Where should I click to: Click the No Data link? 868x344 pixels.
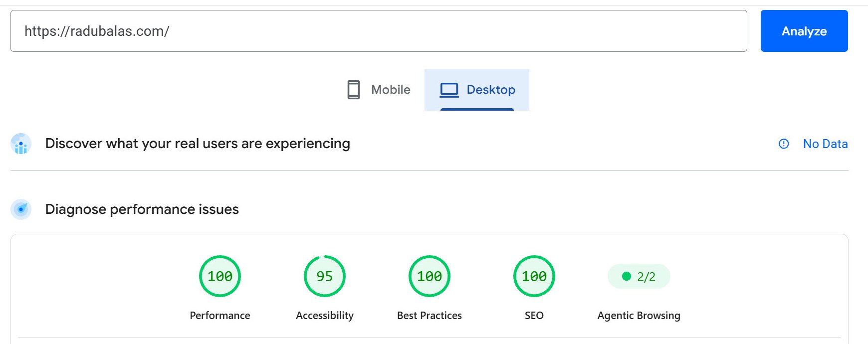[825, 144]
